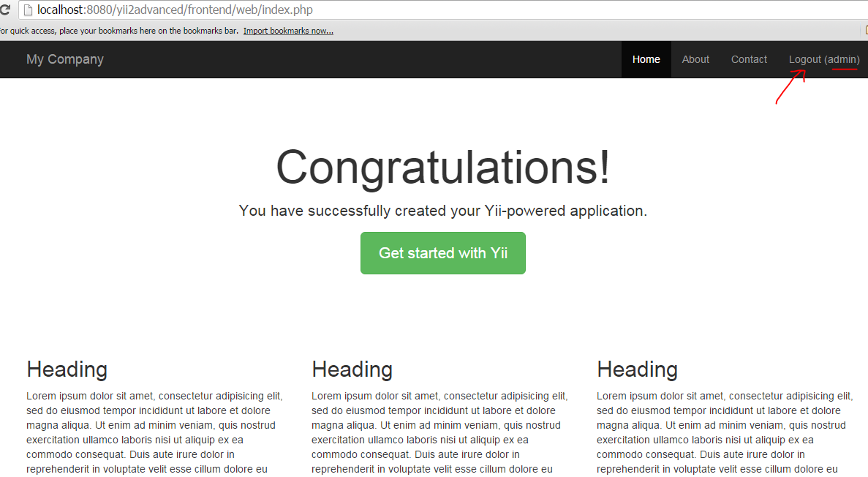The image size is (868, 477).
Task: Click the successfully created Yii-powered application subtitle
Action: point(442,211)
